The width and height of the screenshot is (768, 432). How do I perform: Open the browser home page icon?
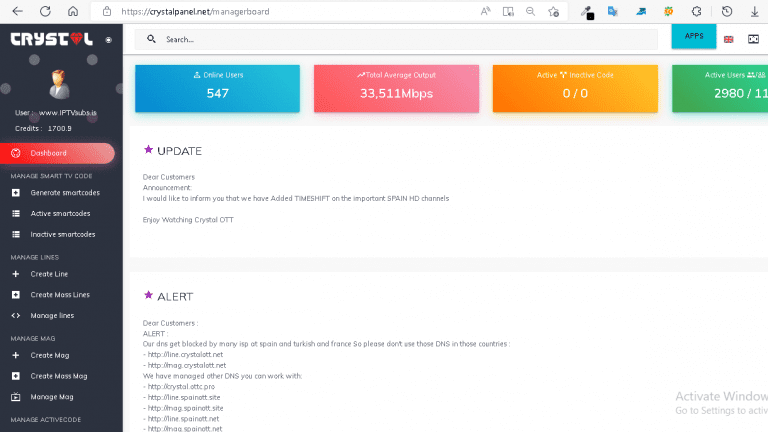click(73, 11)
